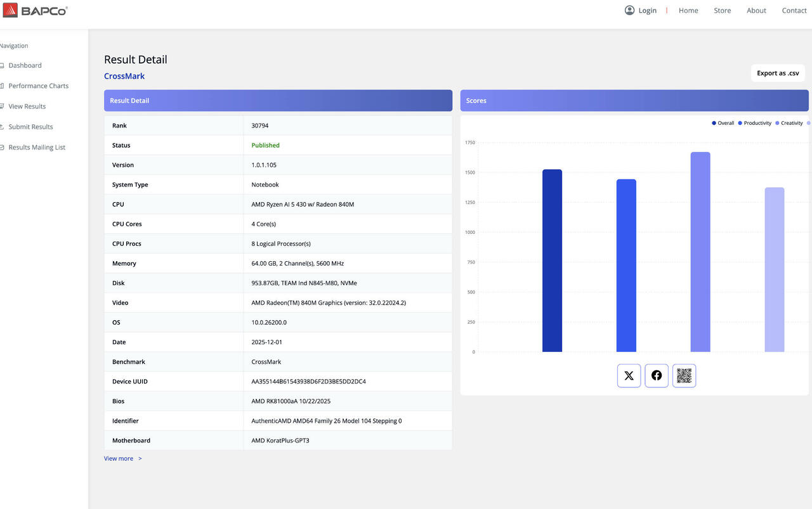This screenshot has height=509, width=812.
Task: Click the dark blue Overall score bar
Action: pos(552,261)
